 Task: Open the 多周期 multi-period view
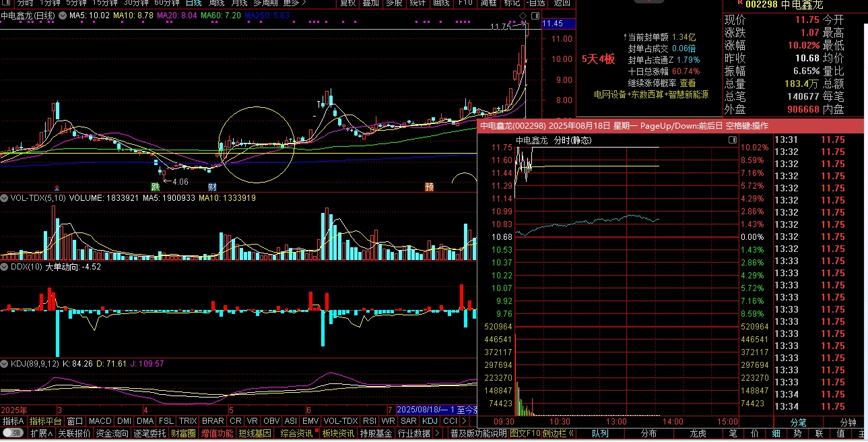click(266, 3)
